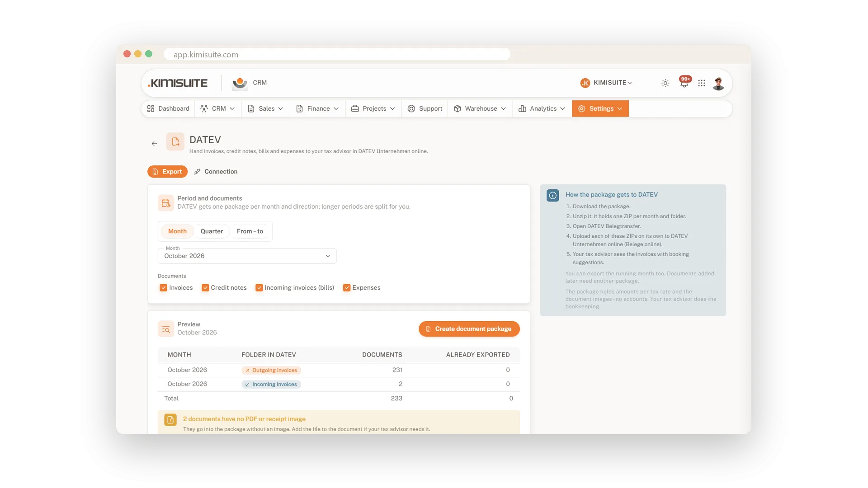The image size is (868, 488).
Task: Click the info icon in DATEV help panel
Action: pos(552,195)
